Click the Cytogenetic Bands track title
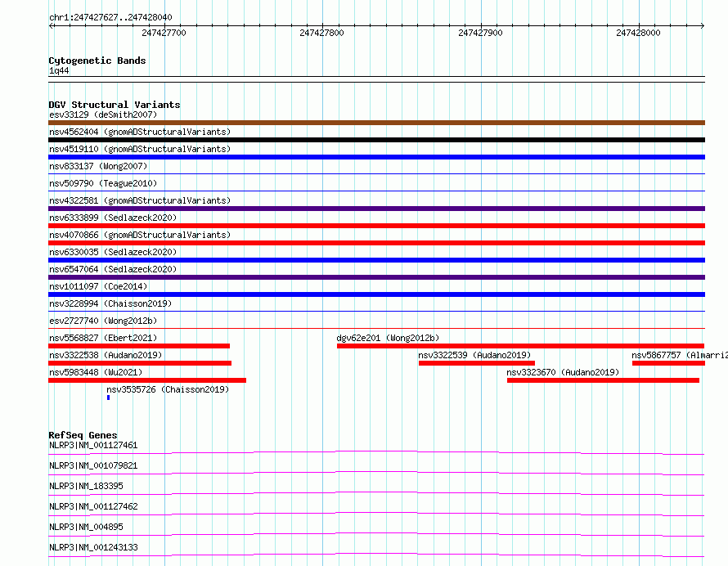Image resolution: width=728 pixels, height=566 pixels. tap(97, 61)
